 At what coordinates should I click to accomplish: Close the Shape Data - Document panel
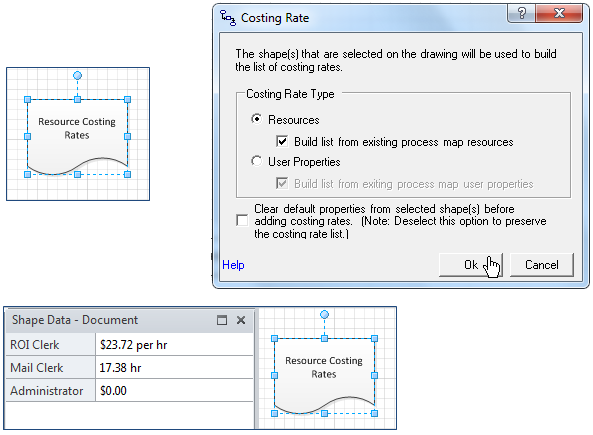point(241,320)
